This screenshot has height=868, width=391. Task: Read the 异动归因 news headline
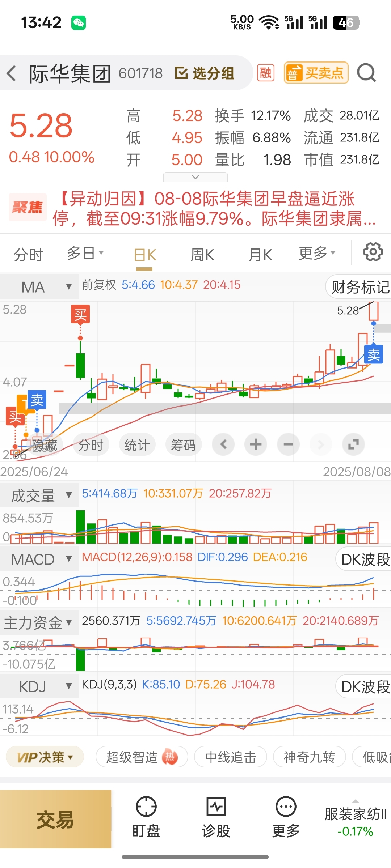coord(215,209)
